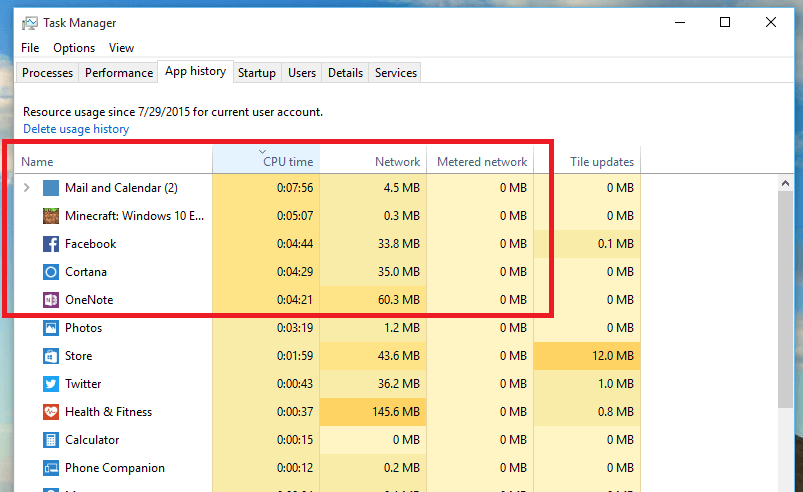Click the Mail and Calendar app icon
Image resolution: width=803 pixels, height=492 pixels.
(x=51, y=188)
